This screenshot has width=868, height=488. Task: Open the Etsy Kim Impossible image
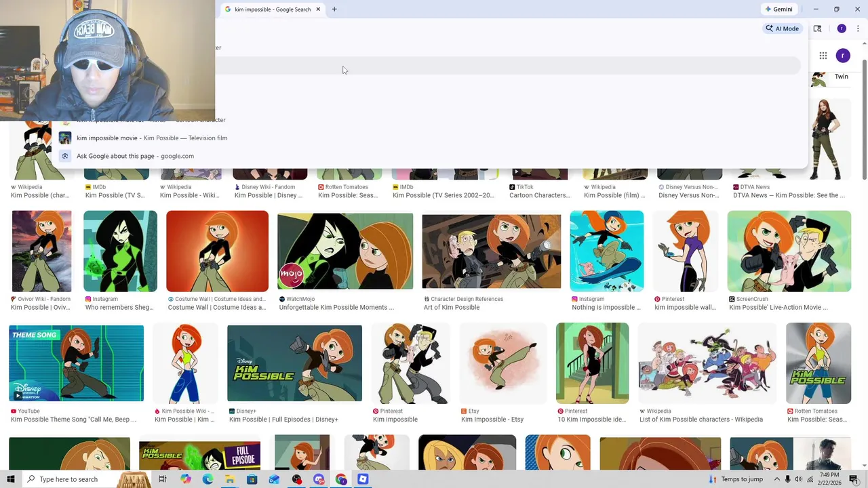click(x=503, y=363)
